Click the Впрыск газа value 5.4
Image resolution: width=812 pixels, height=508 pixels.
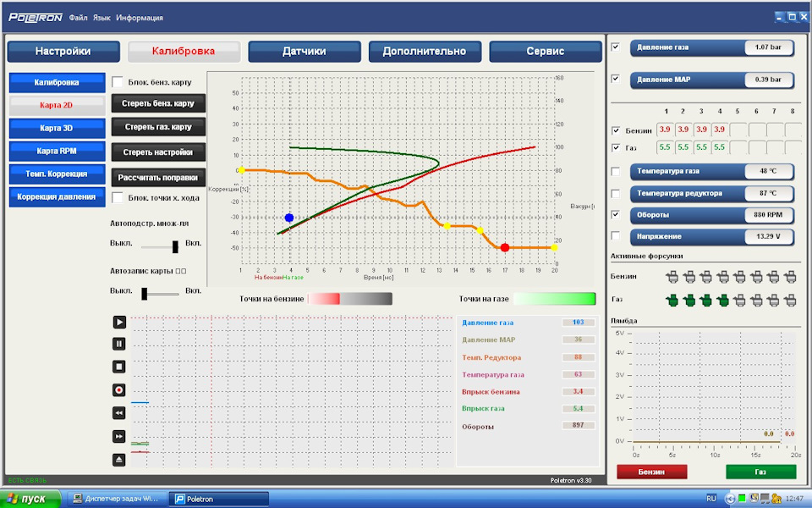click(x=578, y=408)
